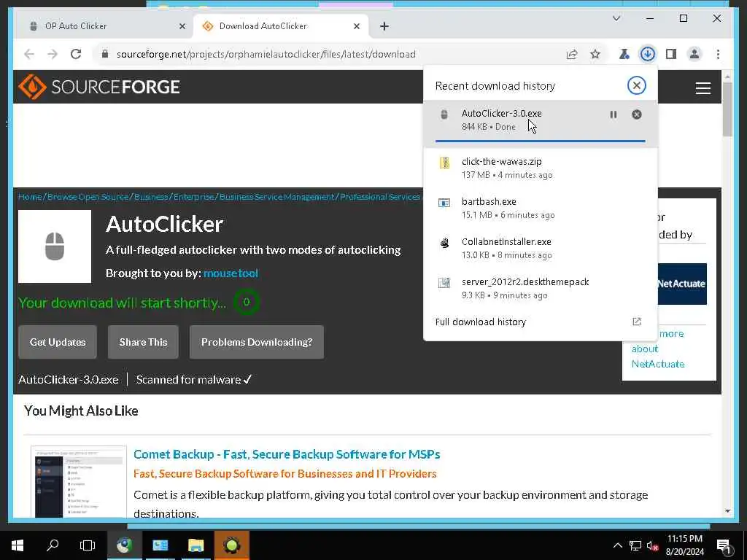This screenshot has width=747, height=560.
Task: Click the AutoClicker project mouse thumbnail
Action: [55, 246]
